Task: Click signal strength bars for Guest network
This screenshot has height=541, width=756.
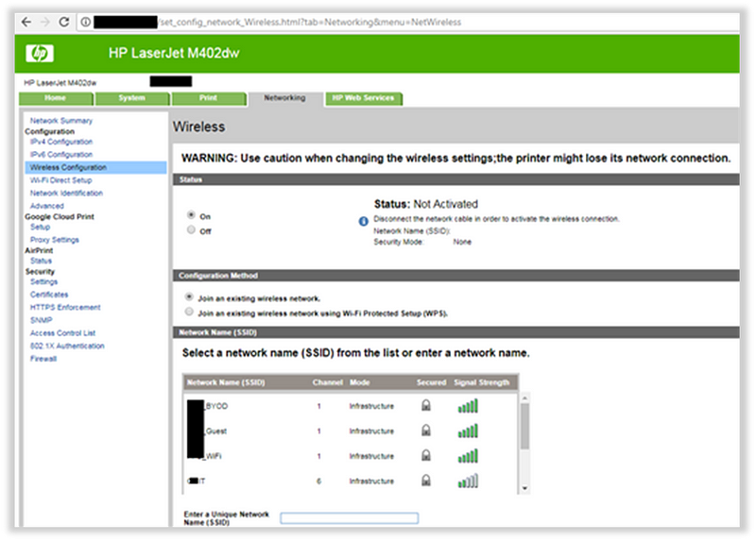Action: [x=468, y=431]
